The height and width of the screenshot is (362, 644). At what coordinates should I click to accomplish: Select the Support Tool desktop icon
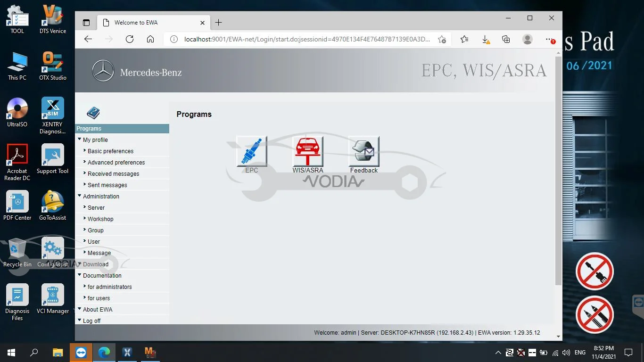(x=53, y=159)
